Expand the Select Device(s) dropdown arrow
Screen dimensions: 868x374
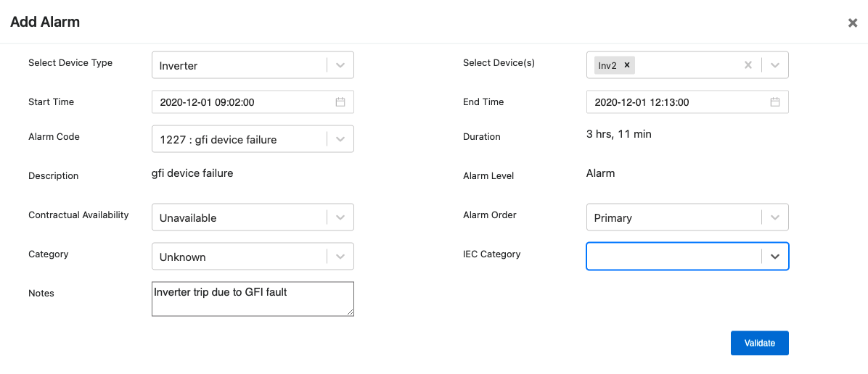[x=775, y=65]
